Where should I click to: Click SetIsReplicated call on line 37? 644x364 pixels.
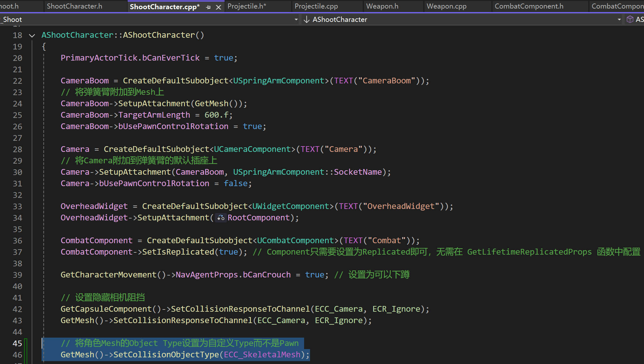click(178, 252)
